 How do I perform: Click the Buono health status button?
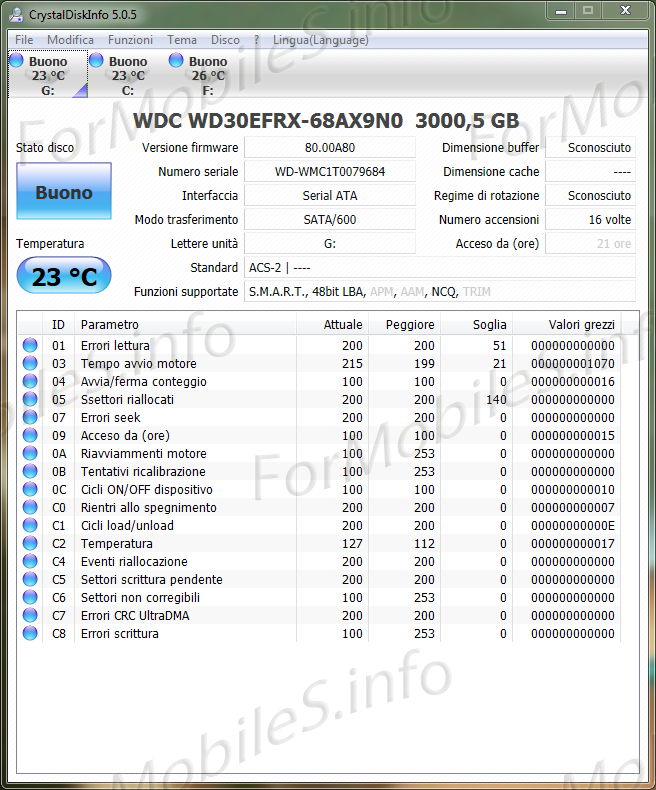[x=64, y=192]
